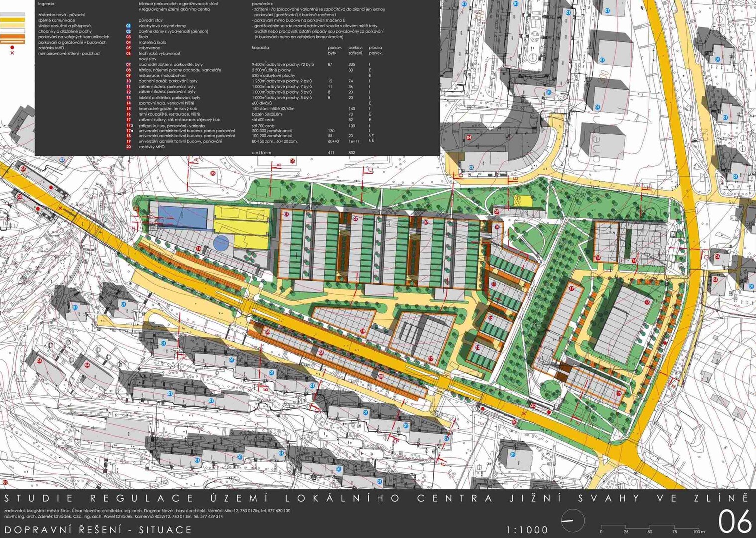Image resolution: width=756 pixels, height=538 pixels.
Task: Click the large sheet number 06
Action: pos(734,521)
